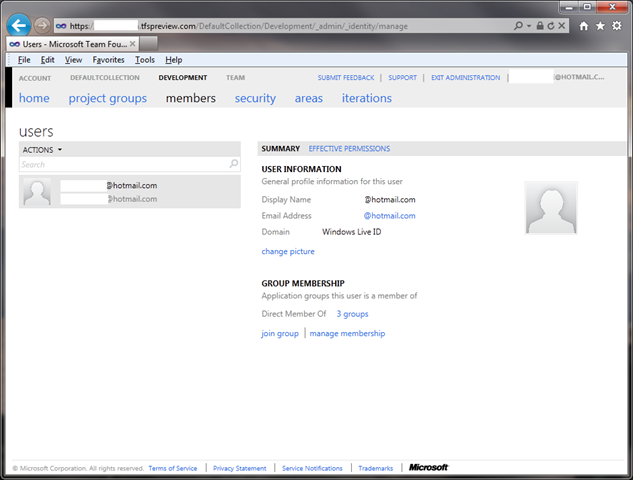Open the address bar search dropdown arrow
The height and width of the screenshot is (480, 633).
530,25
